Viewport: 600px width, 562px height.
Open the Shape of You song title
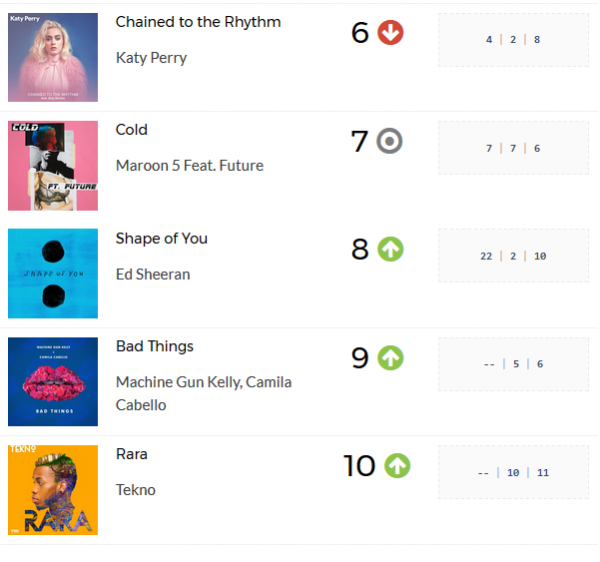[x=161, y=238]
